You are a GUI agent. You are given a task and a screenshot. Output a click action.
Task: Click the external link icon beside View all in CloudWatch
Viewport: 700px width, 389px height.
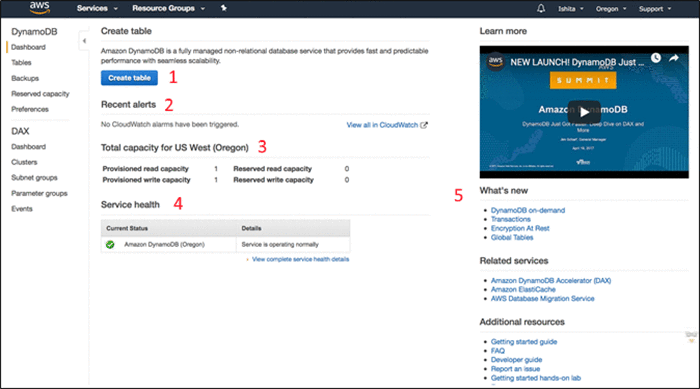point(424,125)
